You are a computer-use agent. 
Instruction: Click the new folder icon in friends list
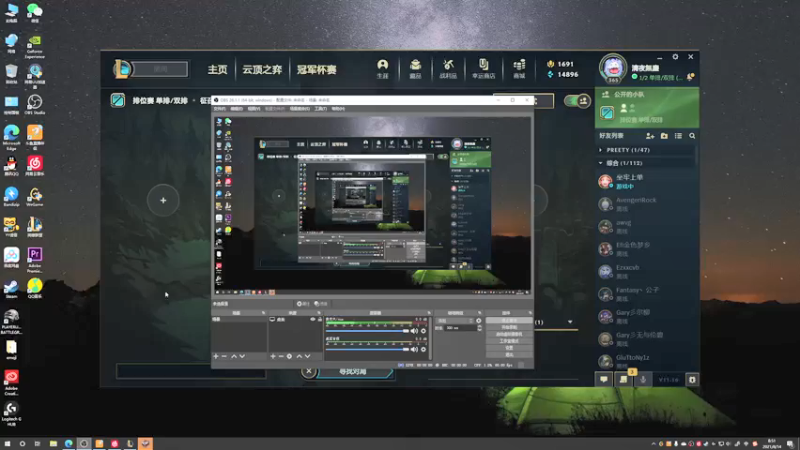coord(664,136)
